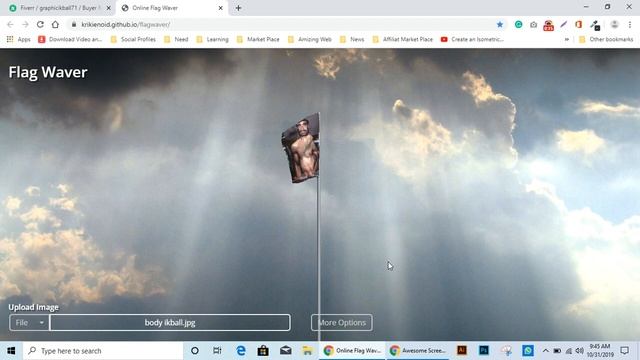Viewport: 640px width, 360px height.
Task: Open the Grammarly extension icon
Action: tap(518, 24)
